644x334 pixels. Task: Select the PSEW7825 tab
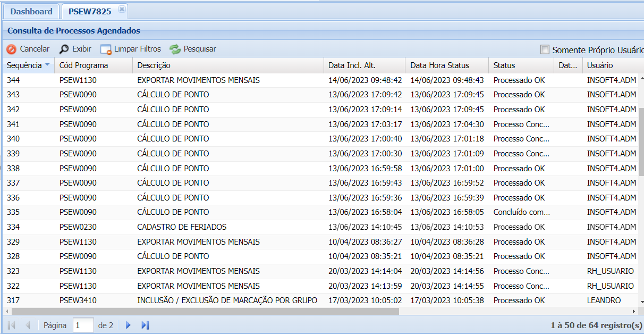(x=90, y=11)
